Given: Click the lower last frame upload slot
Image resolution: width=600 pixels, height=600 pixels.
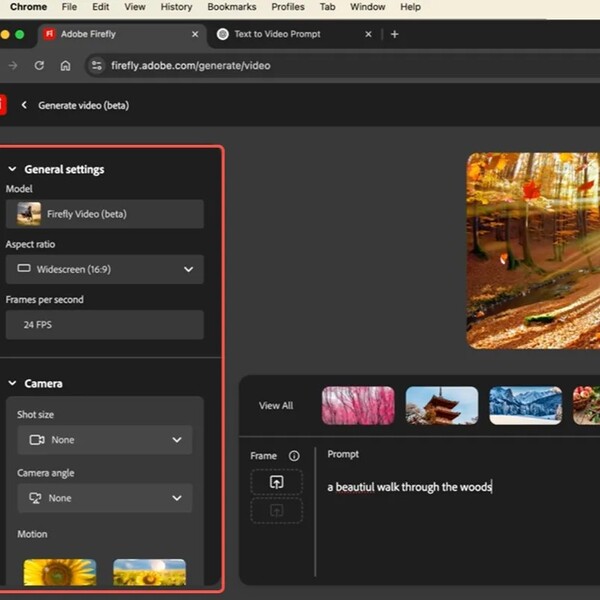Looking at the screenshot, I should click(x=277, y=510).
